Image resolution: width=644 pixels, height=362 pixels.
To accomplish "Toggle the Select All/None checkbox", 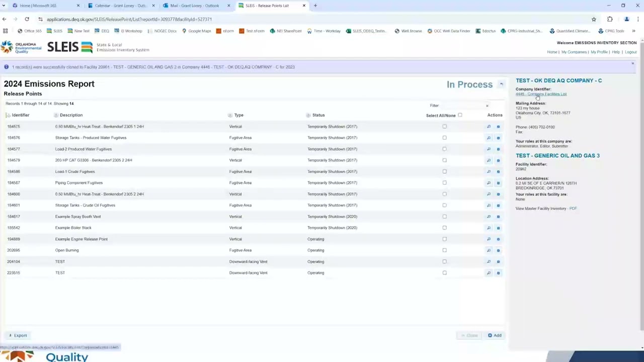I will [460, 115].
